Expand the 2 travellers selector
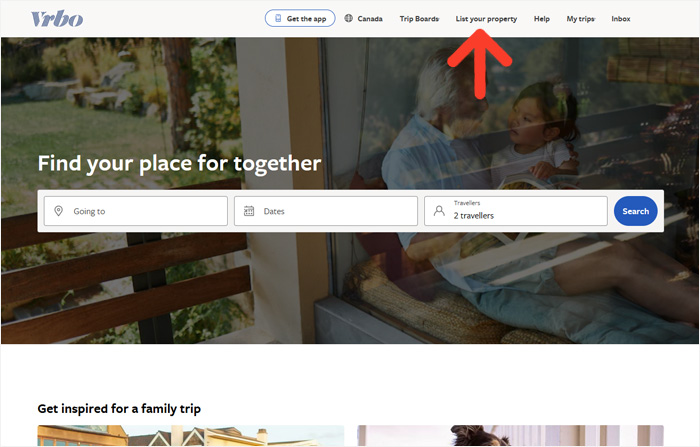This screenshot has width=700, height=447. click(x=516, y=211)
